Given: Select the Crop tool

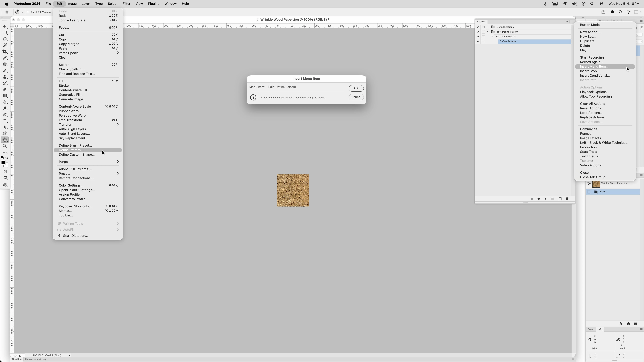Looking at the screenshot, I should 5,52.
